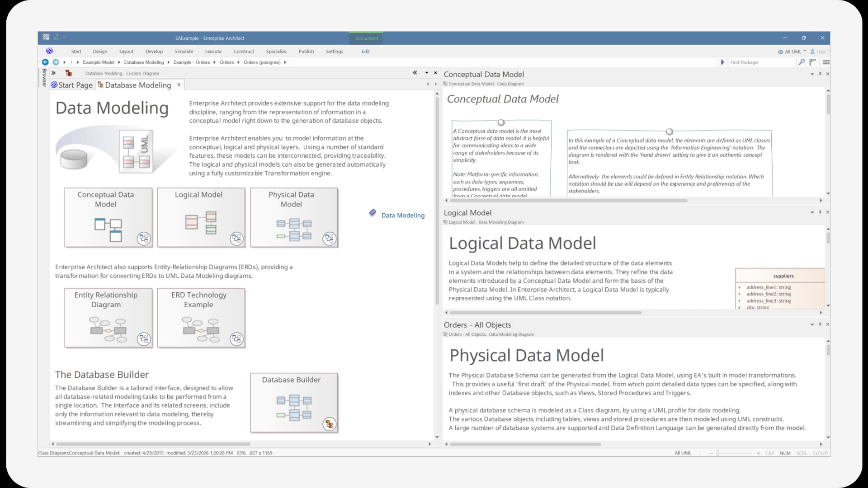The image size is (868, 488).
Task: Open the Start ribbon tab
Action: click(76, 52)
